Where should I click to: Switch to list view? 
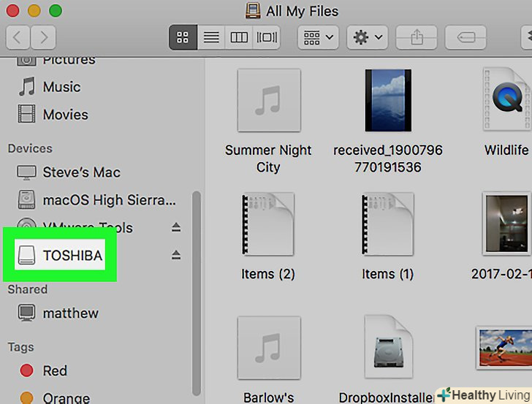coord(211,37)
